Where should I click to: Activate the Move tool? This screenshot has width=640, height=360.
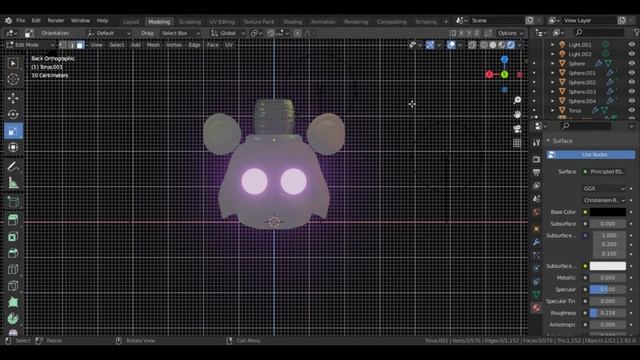(13, 98)
